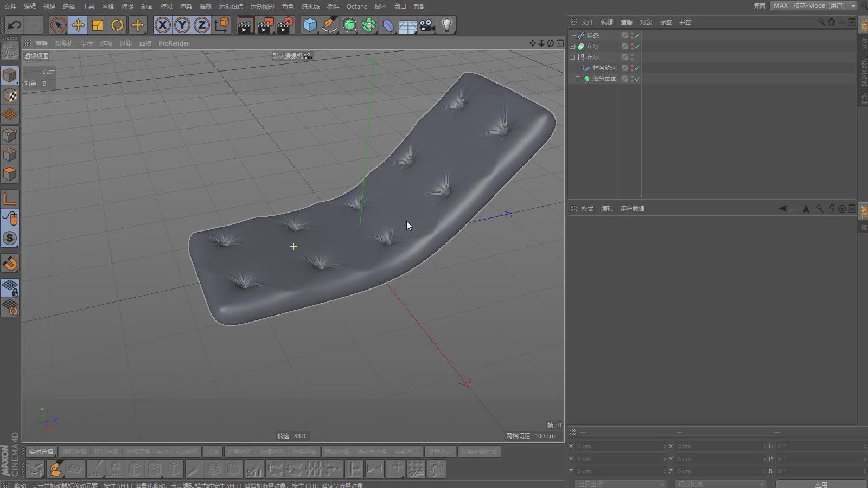Click Render to Picture Viewer icon
Screen dimensions: 868x488
click(x=265, y=25)
